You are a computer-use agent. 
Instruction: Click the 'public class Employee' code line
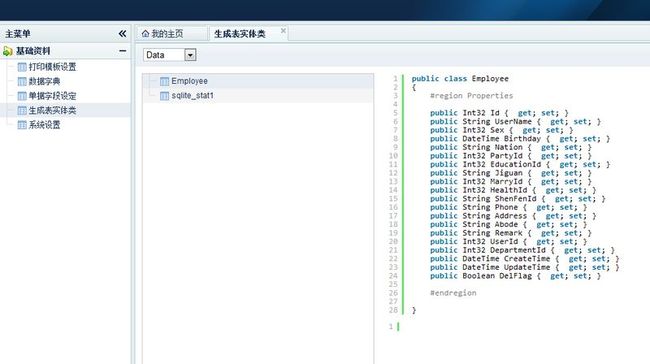point(460,78)
